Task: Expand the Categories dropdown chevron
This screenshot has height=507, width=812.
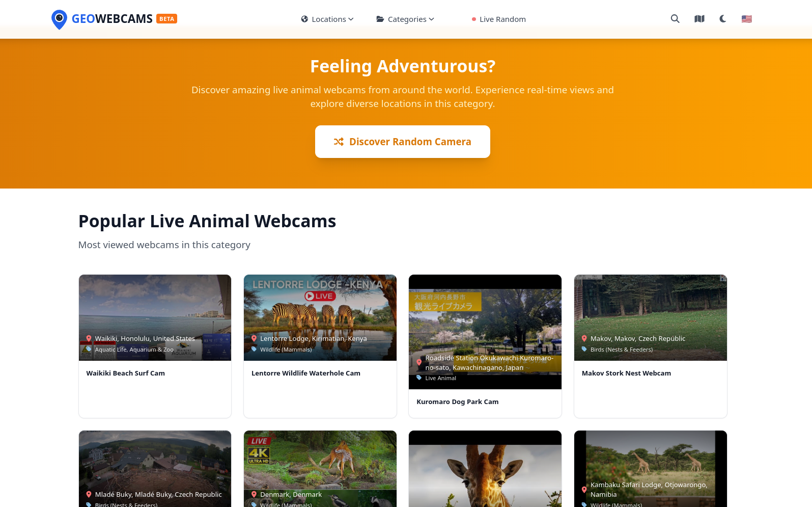Action: tap(432, 19)
